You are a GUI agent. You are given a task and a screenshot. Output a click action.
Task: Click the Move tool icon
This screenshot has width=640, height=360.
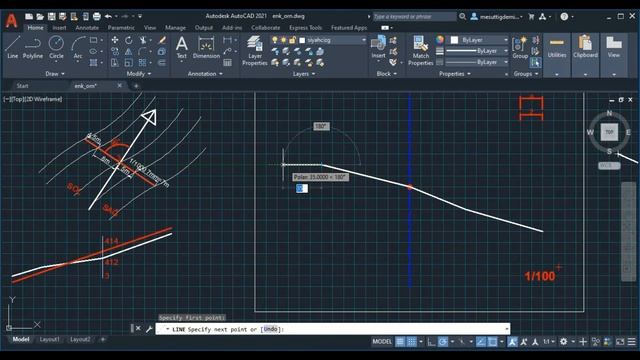115,40
